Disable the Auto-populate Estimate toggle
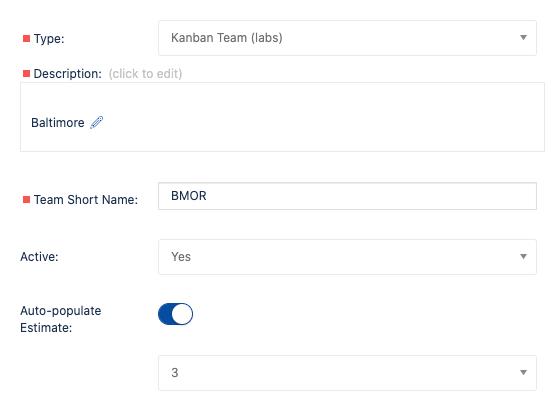Viewport: 554px width, 404px height. pos(175,314)
